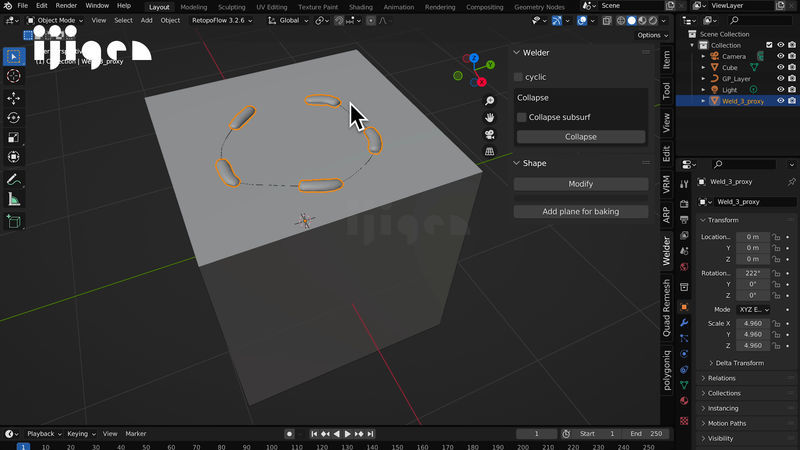Open the viewport Options dropdown
Image resolution: width=800 pixels, height=450 pixels.
[x=653, y=35]
